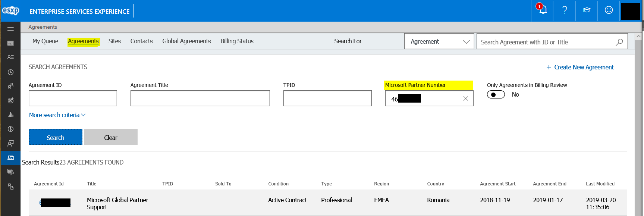This screenshot has width=644, height=216.
Task: Click Create New Agreement link
Action: 580,67
